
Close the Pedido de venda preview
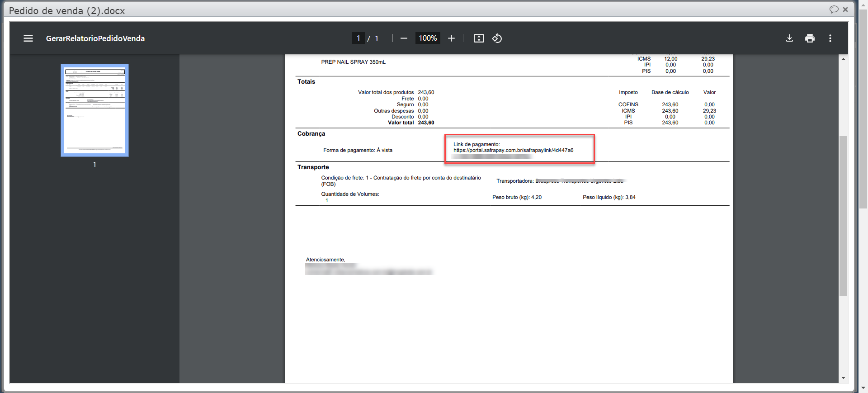(845, 9)
